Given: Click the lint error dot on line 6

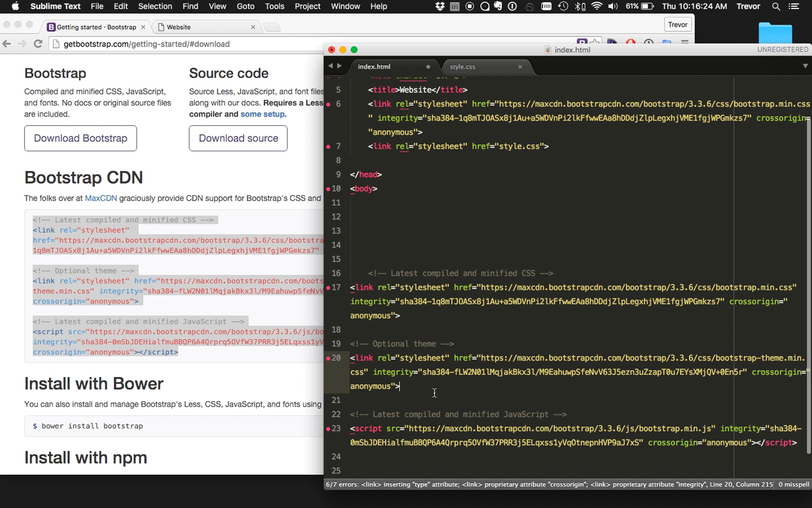Looking at the screenshot, I should tap(328, 104).
